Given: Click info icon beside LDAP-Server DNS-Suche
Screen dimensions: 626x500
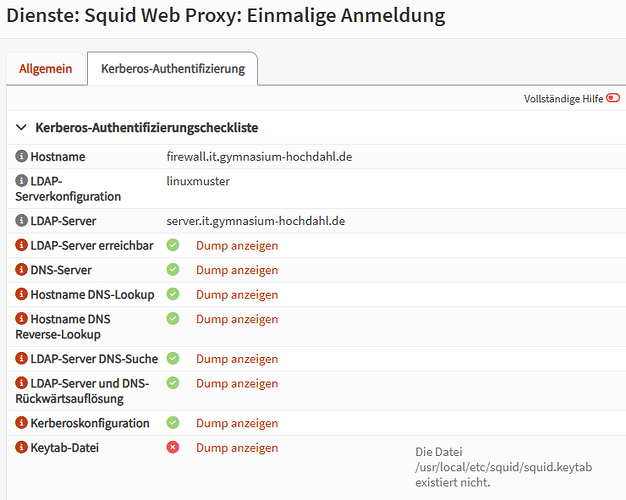Looking at the screenshot, I should click(x=22, y=358).
